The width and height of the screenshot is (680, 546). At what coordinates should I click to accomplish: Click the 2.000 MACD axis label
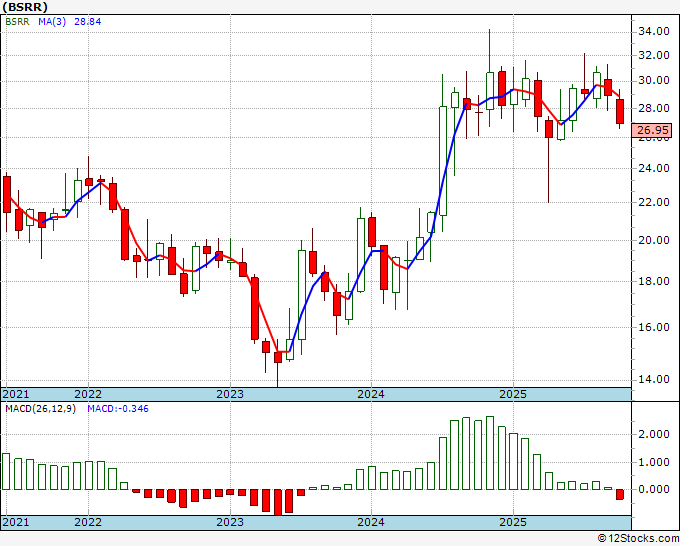click(x=653, y=434)
